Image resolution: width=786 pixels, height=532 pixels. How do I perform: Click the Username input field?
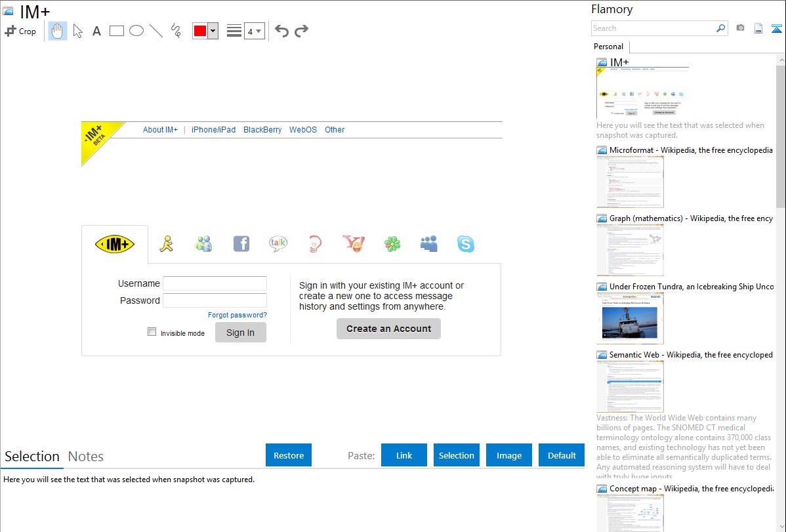tap(215, 283)
